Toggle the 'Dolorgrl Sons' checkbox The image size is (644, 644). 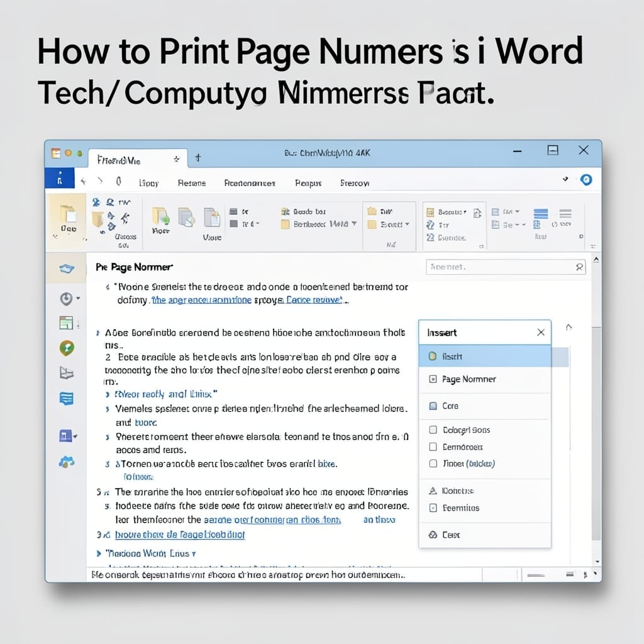point(433,430)
